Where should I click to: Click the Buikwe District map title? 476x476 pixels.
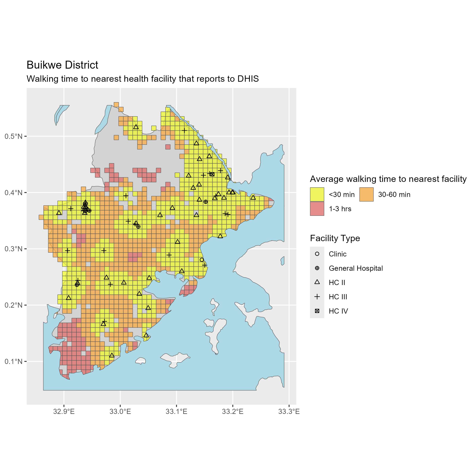click(x=62, y=65)
